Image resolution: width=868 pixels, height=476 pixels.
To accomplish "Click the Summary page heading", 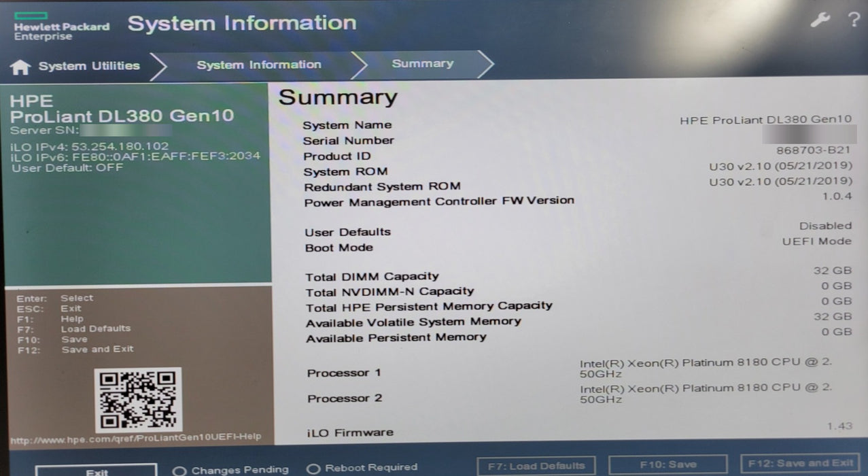I will point(338,98).
